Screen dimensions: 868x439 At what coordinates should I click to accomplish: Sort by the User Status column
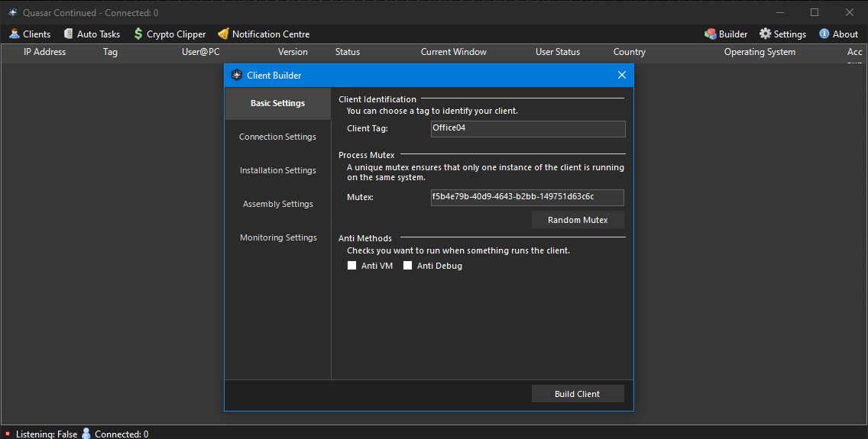click(x=558, y=52)
